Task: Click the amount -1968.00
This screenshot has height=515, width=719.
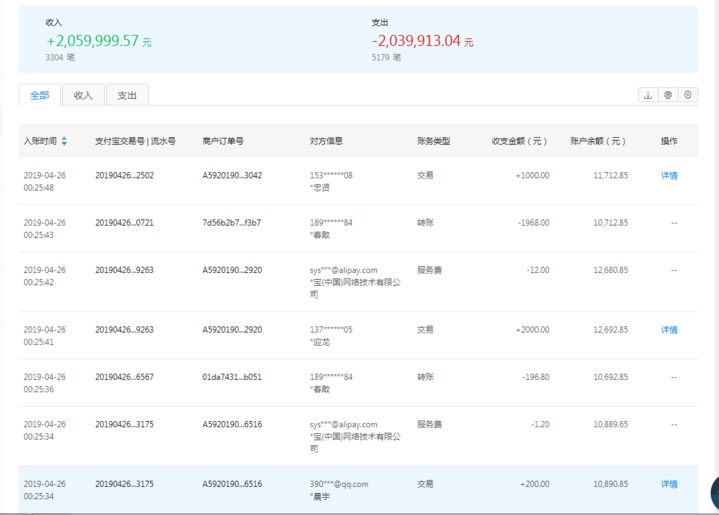Action: (x=534, y=223)
